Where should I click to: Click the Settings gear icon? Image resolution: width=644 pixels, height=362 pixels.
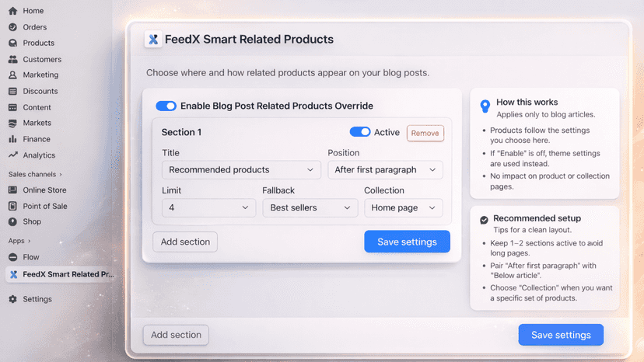(12, 299)
